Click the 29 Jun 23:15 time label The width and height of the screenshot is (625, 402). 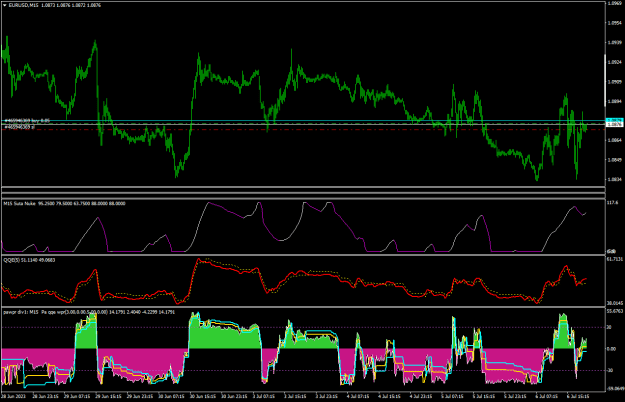tap(140, 397)
